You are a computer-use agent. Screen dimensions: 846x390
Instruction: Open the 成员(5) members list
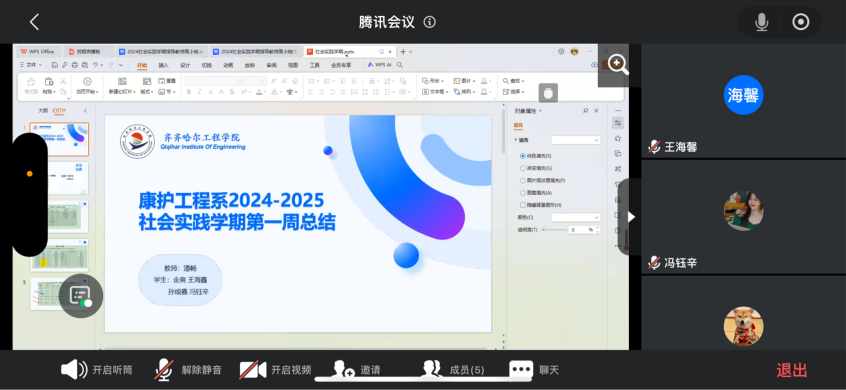point(453,370)
